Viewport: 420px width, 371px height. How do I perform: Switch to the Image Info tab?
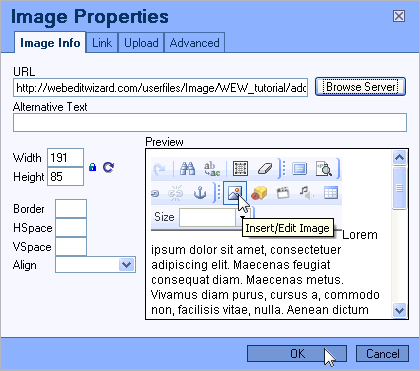(50, 43)
